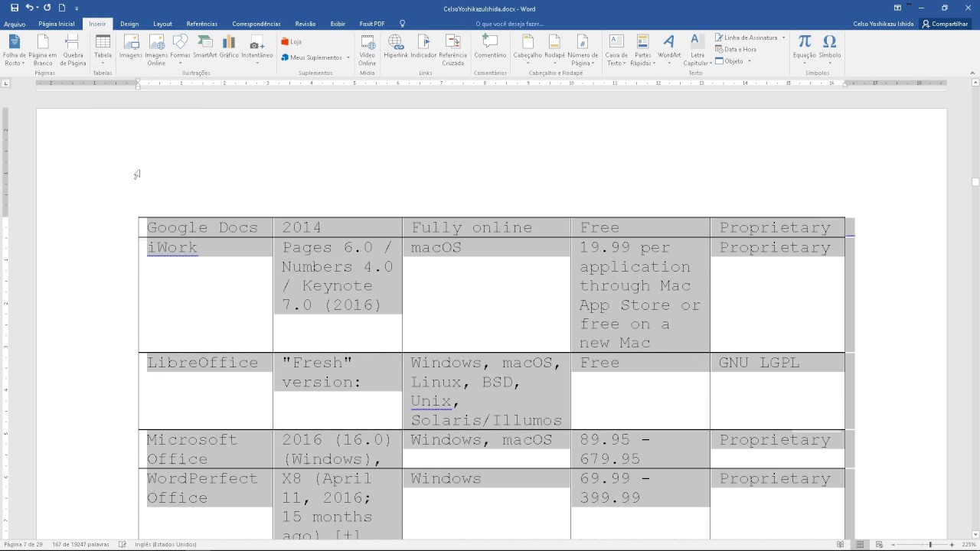Insert an Objeto into the document
Image resolution: width=980 pixels, height=551 pixels.
coord(733,60)
